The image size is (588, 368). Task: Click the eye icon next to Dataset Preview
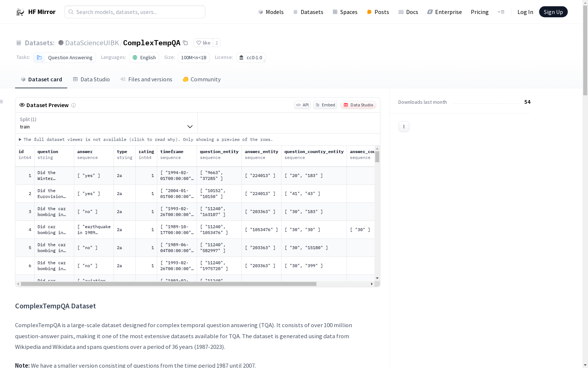tap(22, 105)
